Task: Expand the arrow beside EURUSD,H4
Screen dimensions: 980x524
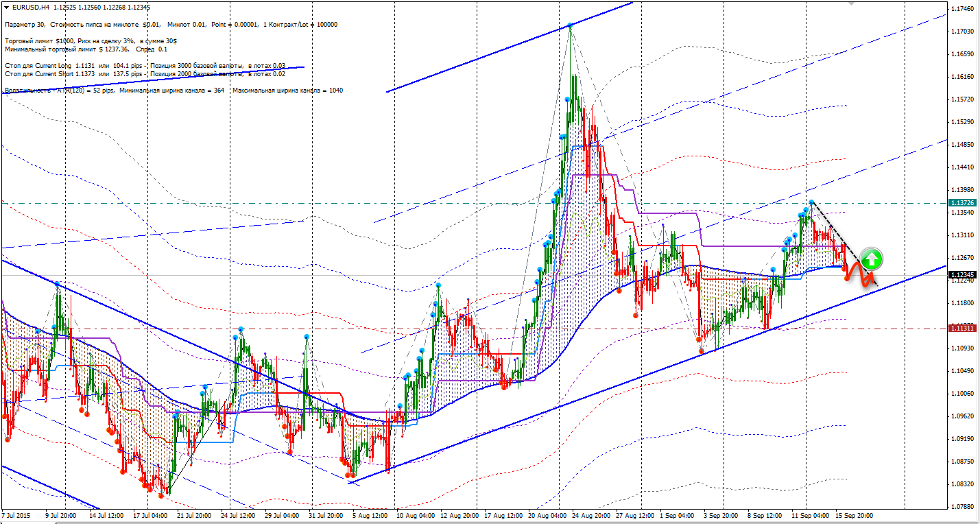Action: click(x=6, y=8)
